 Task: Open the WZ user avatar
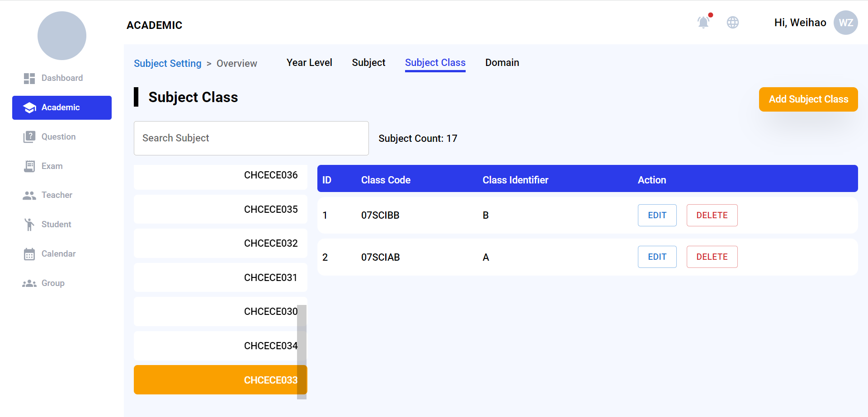845,23
